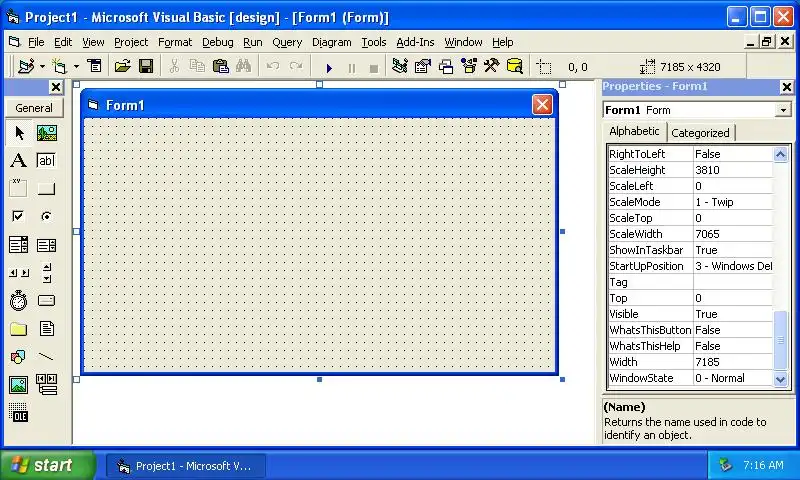Click the Properties Window toolbar icon
Image resolution: width=800 pixels, height=480 pixels.
click(x=422, y=66)
